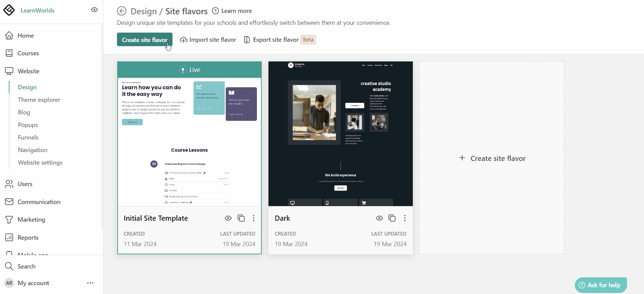Click the Users people icon
Viewport: 644px width, 294px height.
9,184
